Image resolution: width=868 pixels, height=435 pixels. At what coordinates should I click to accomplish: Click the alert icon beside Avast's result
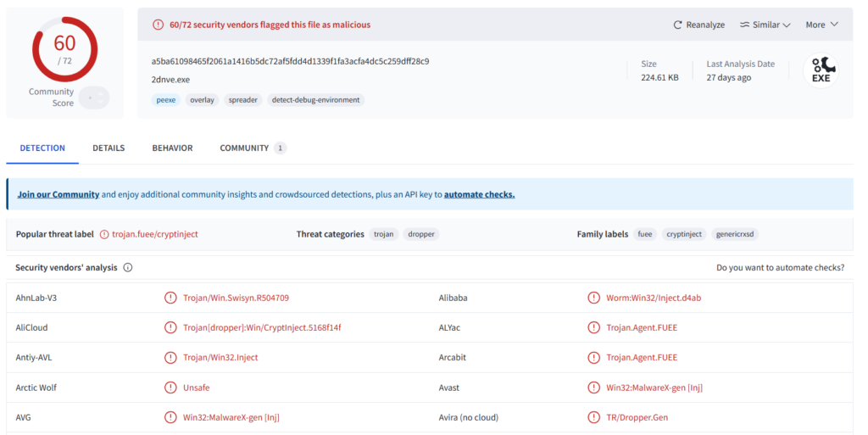click(x=593, y=388)
